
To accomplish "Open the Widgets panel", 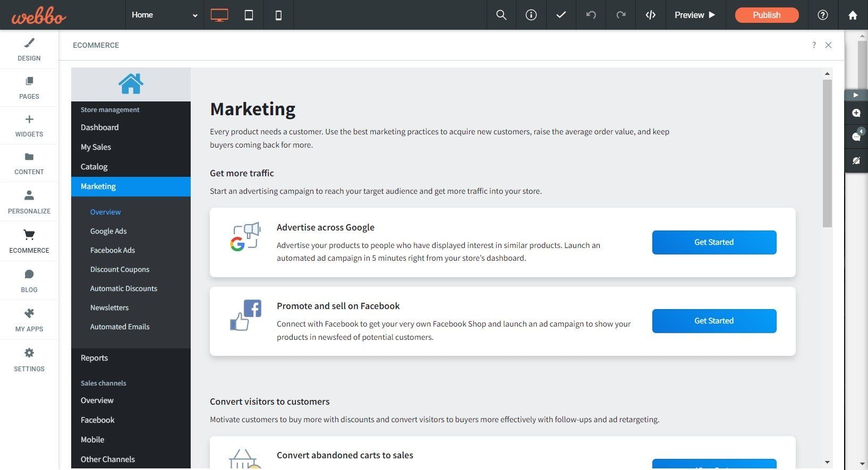I will coord(29,125).
